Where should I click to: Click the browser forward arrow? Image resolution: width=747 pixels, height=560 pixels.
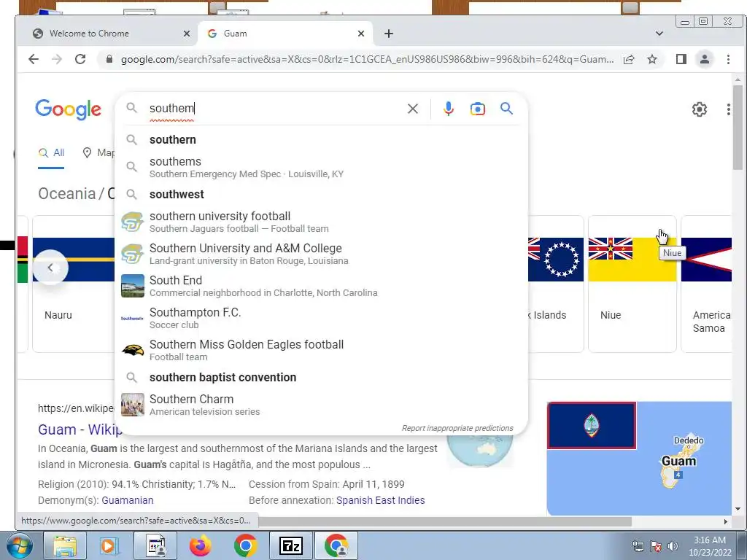click(x=57, y=59)
